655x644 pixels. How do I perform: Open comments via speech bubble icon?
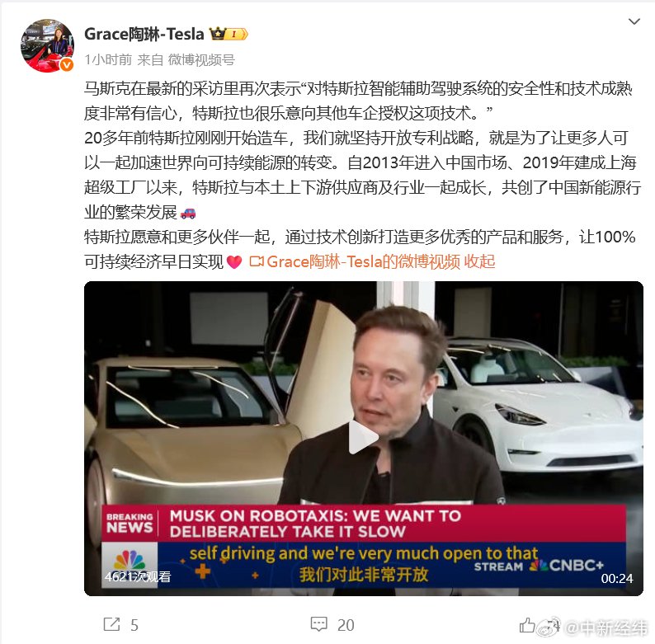(x=318, y=624)
